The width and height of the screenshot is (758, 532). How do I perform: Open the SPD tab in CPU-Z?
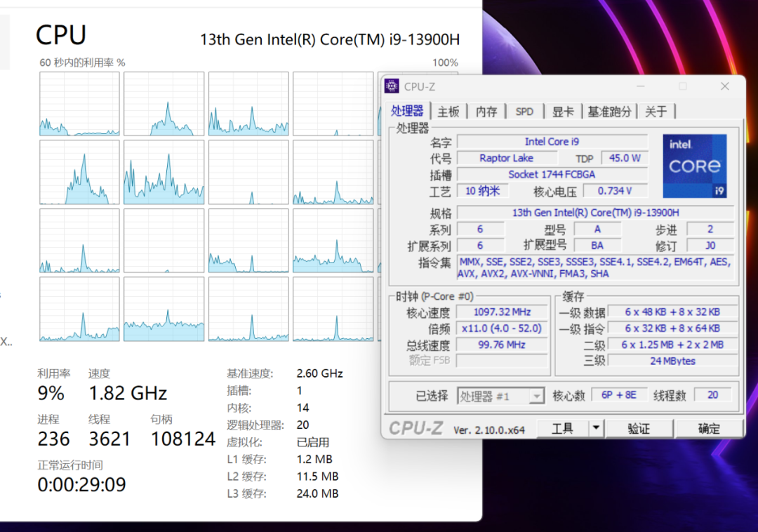click(524, 112)
